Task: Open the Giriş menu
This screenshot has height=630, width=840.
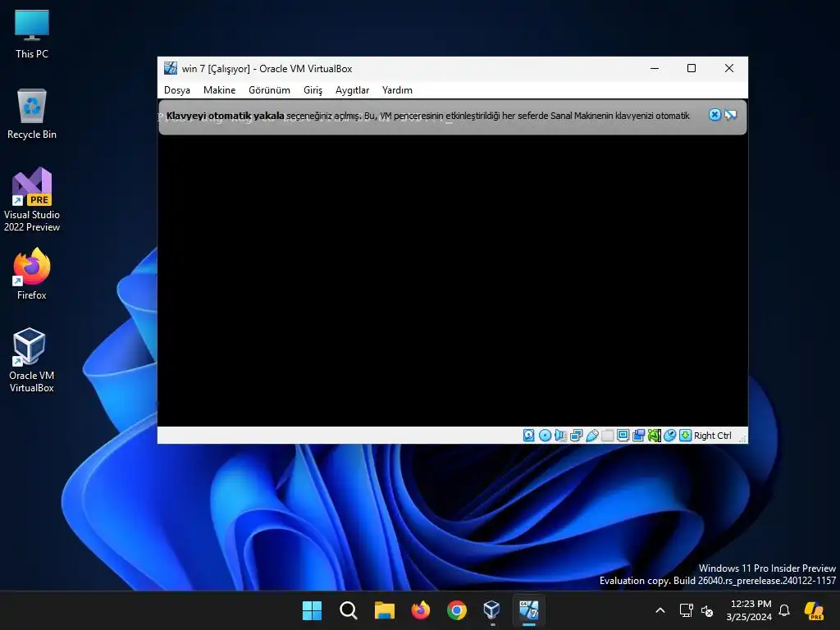Action: pos(313,90)
